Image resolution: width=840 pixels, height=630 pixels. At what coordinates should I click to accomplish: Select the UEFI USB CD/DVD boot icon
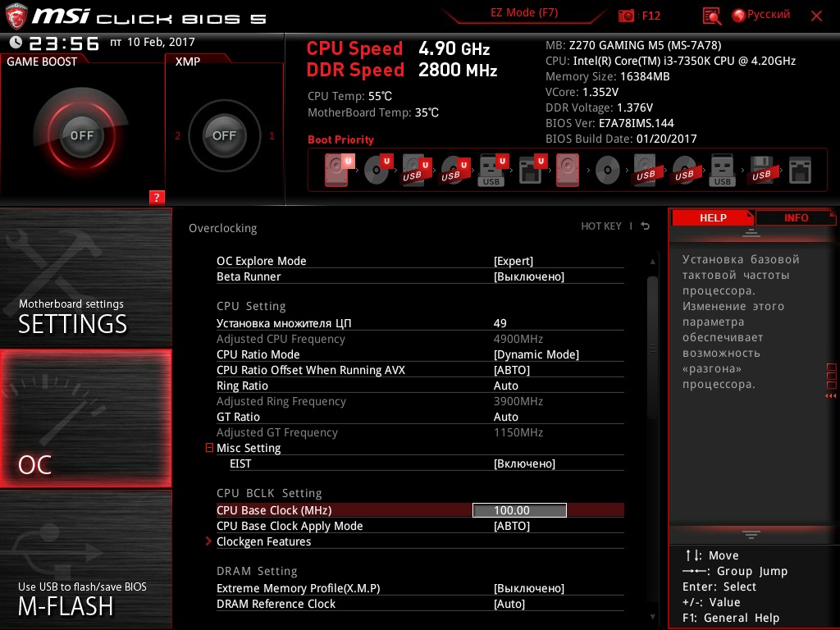click(454, 170)
